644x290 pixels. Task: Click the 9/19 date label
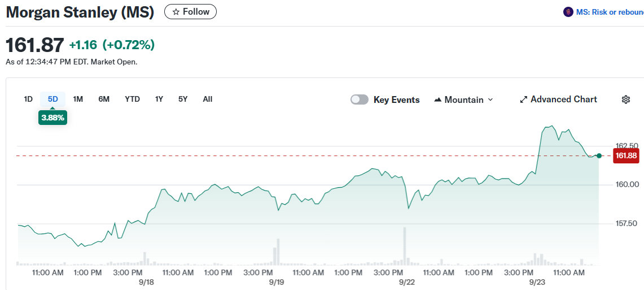(x=277, y=282)
